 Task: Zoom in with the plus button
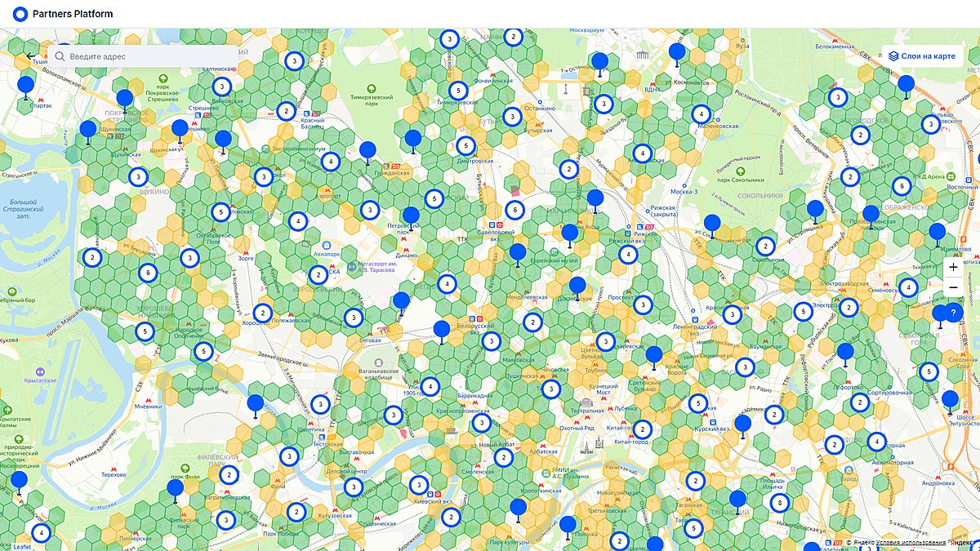point(953,267)
